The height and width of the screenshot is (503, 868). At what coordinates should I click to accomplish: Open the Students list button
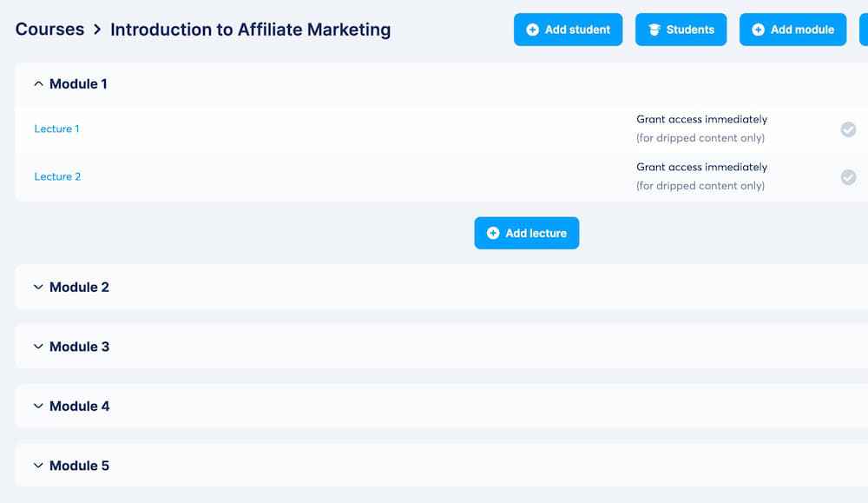point(681,30)
